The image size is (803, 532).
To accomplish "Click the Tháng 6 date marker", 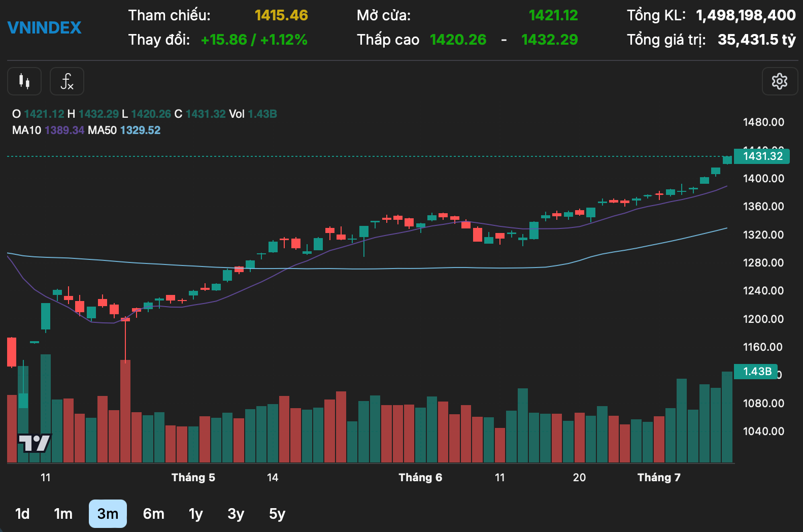I will click(420, 478).
